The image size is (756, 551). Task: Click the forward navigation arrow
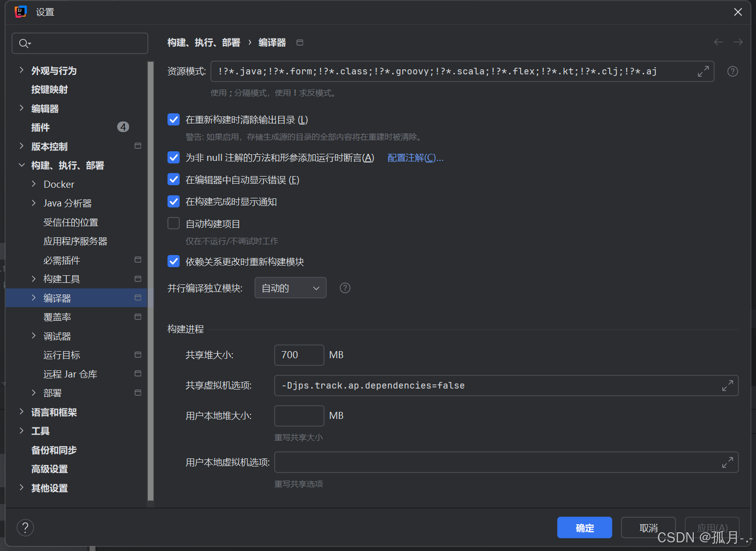tap(738, 42)
